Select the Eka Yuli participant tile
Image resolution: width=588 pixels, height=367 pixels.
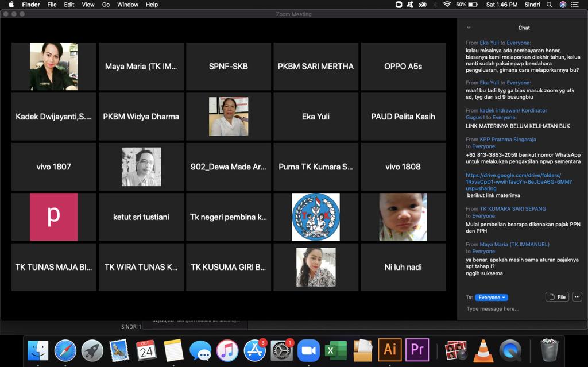(x=316, y=117)
